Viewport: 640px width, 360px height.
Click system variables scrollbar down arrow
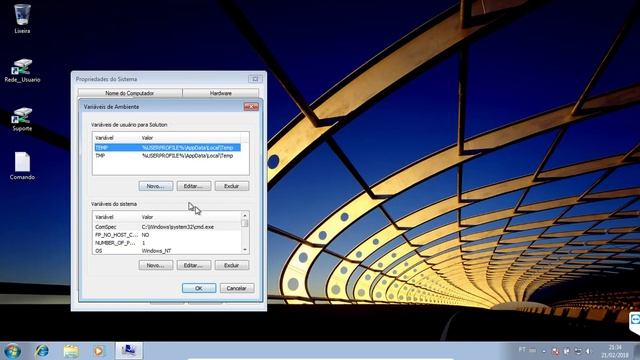coord(245,250)
